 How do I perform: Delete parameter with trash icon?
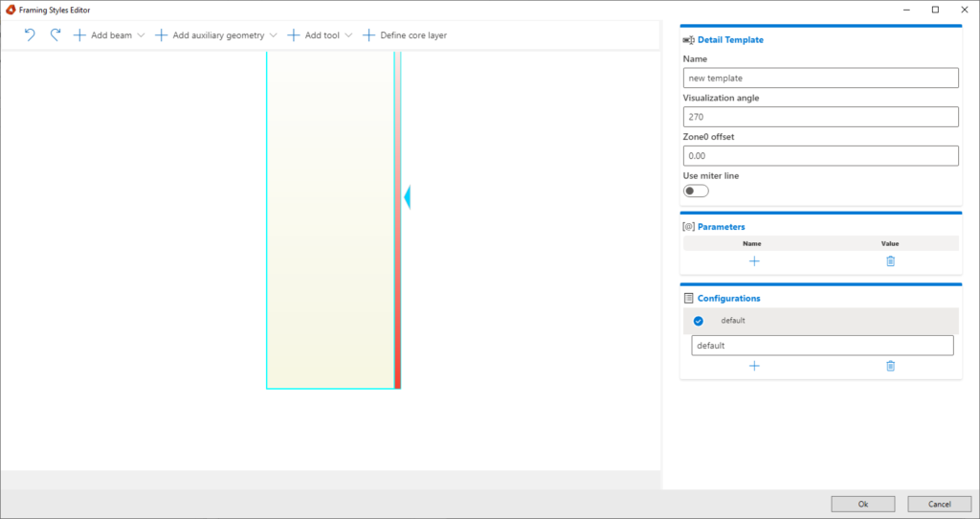click(891, 261)
